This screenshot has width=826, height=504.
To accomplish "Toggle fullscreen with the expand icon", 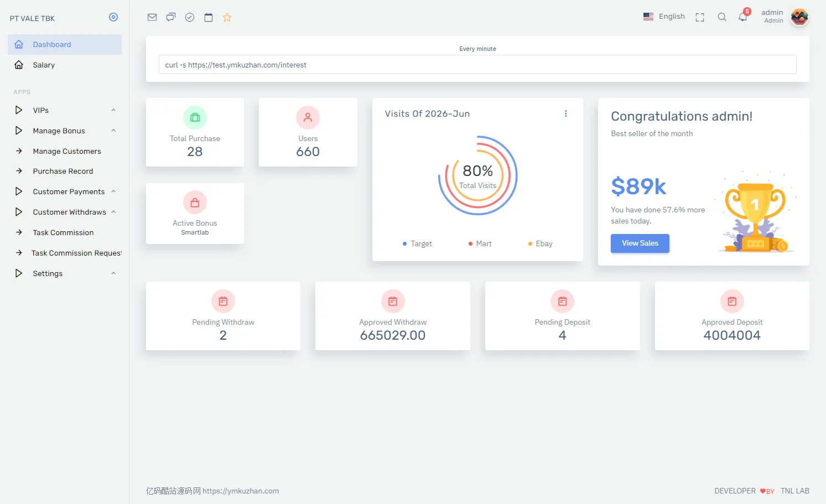I will tap(700, 17).
